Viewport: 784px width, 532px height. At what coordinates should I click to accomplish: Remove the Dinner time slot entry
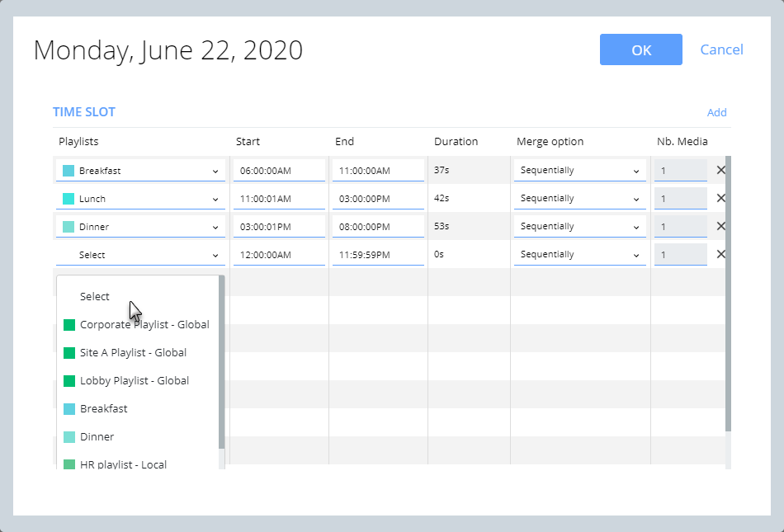pyautogui.click(x=720, y=226)
